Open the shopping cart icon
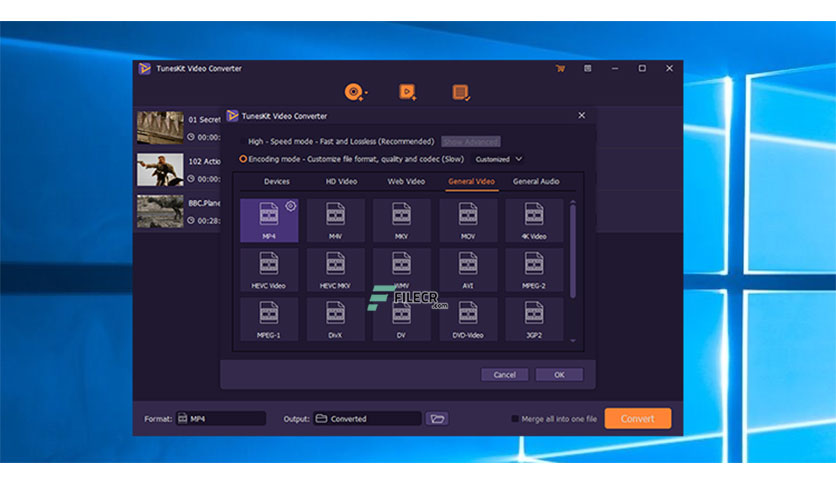The width and height of the screenshot is (836, 484). pyautogui.click(x=560, y=68)
